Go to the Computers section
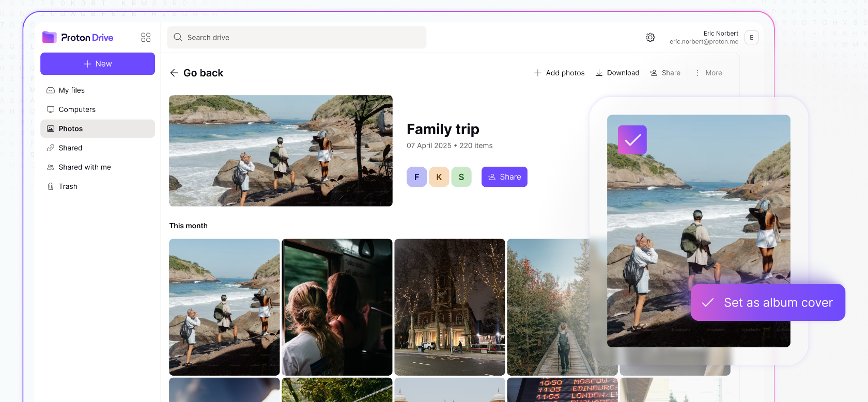This screenshot has height=402, width=868. [77, 109]
